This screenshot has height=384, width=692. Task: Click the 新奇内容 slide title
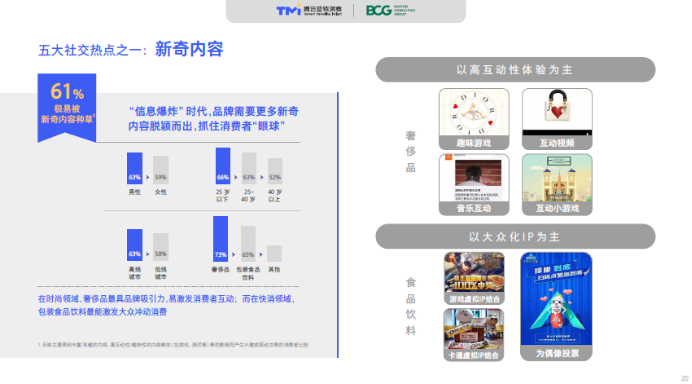coord(189,49)
